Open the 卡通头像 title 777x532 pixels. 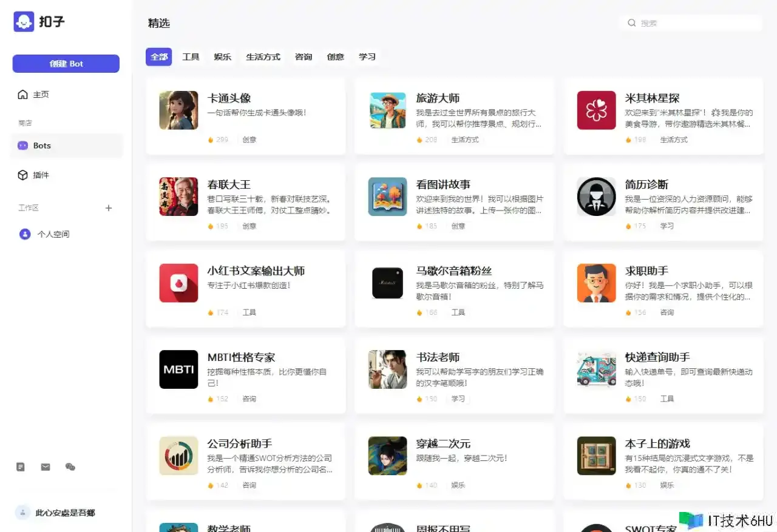(x=229, y=98)
